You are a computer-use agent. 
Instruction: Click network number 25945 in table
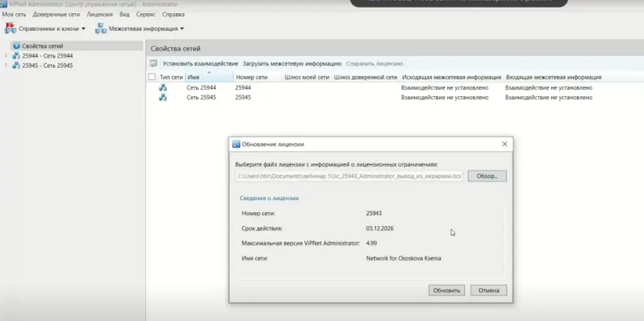[243, 98]
